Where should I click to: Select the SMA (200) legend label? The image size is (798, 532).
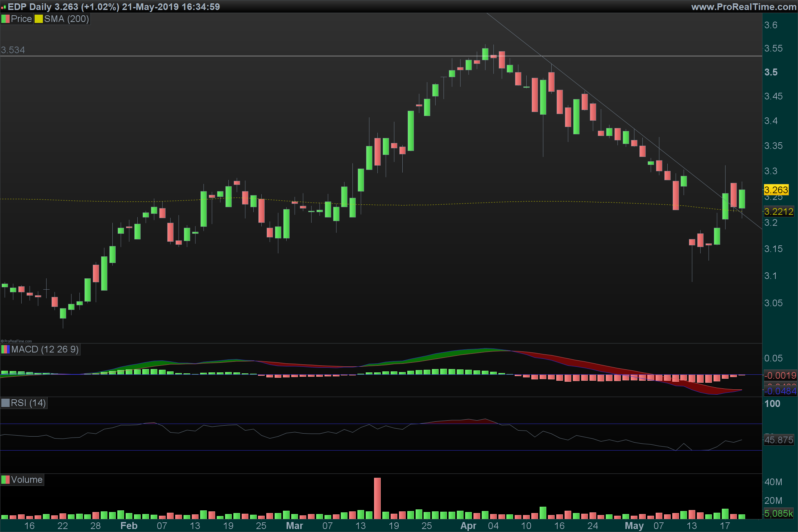66,19
